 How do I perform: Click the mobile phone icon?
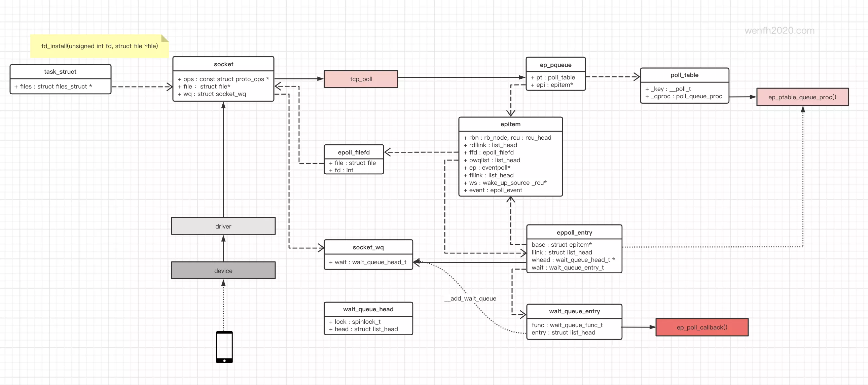[x=224, y=347]
